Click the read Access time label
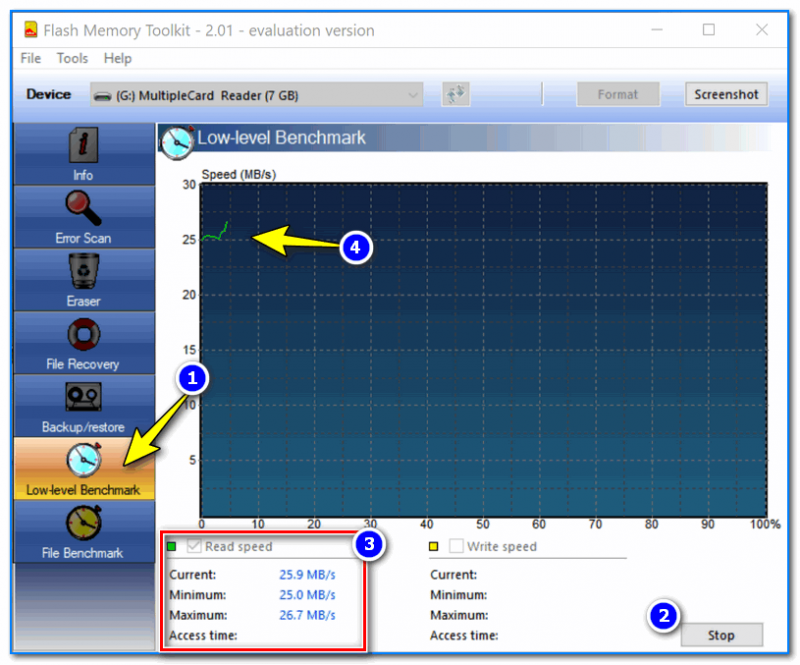This screenshot has height=665, width=800. (203, 635)
